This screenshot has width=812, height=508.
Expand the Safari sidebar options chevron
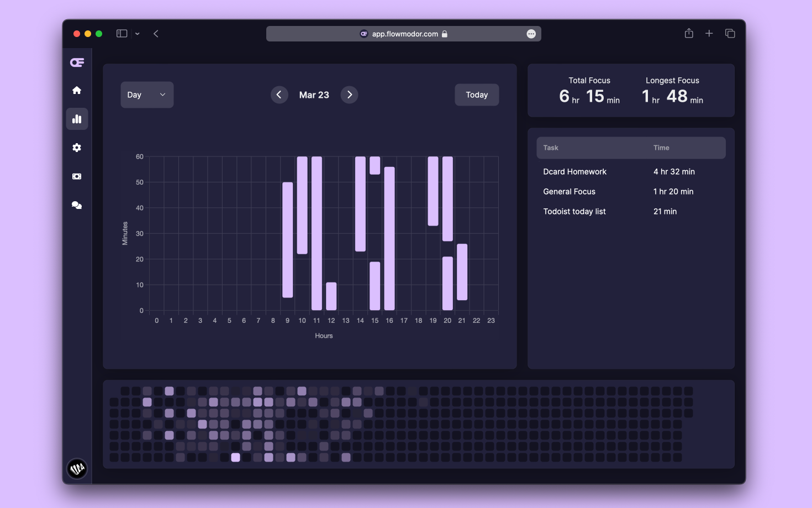click(x=138, y=34)
